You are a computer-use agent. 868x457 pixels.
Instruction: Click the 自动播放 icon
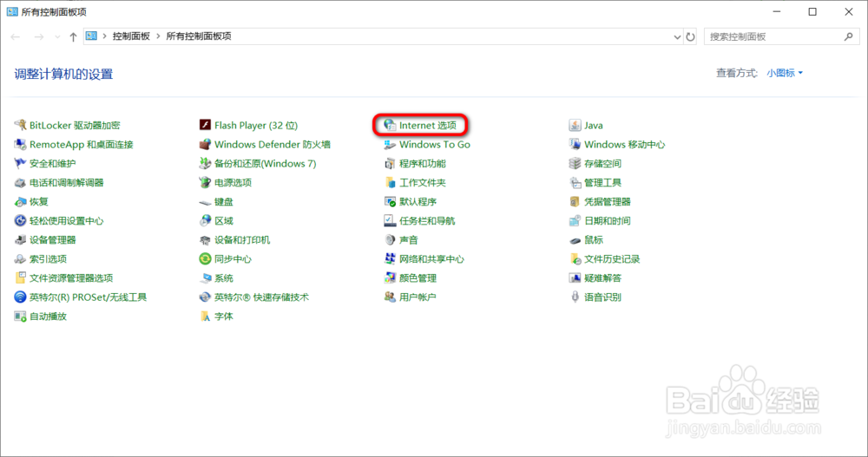pos(21,317)
